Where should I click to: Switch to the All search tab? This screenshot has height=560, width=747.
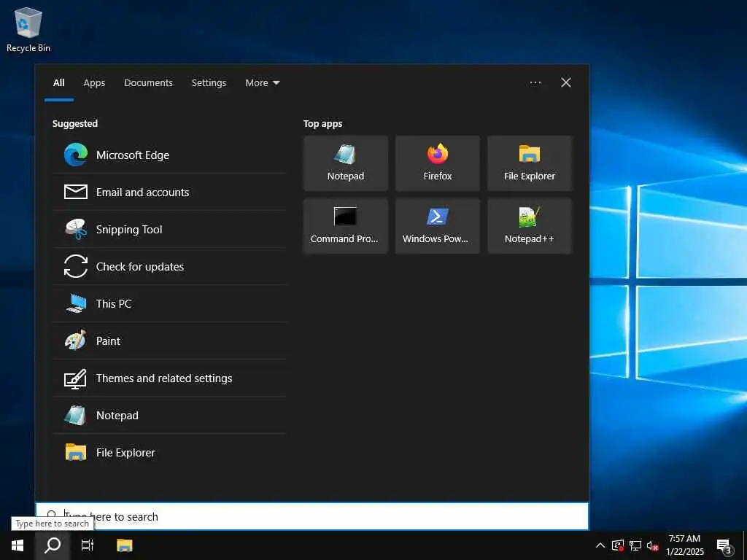(x=58, y=83)
